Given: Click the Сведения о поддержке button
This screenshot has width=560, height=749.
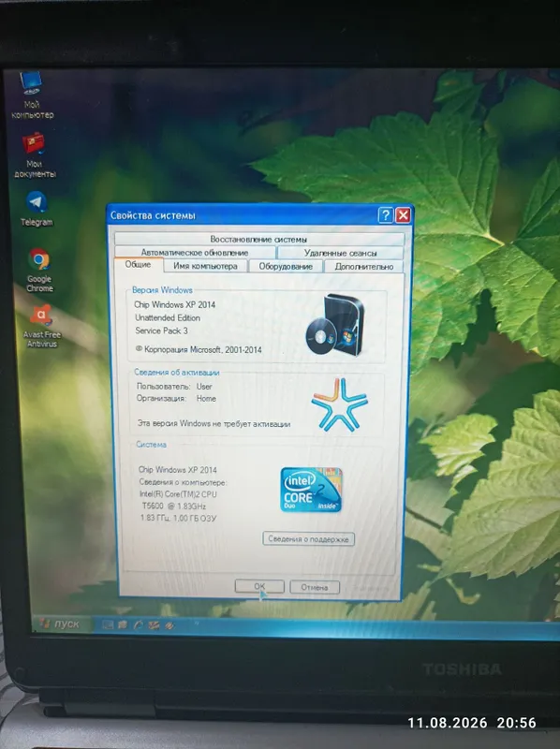Looking at the screenshot, I should point(308,539).
